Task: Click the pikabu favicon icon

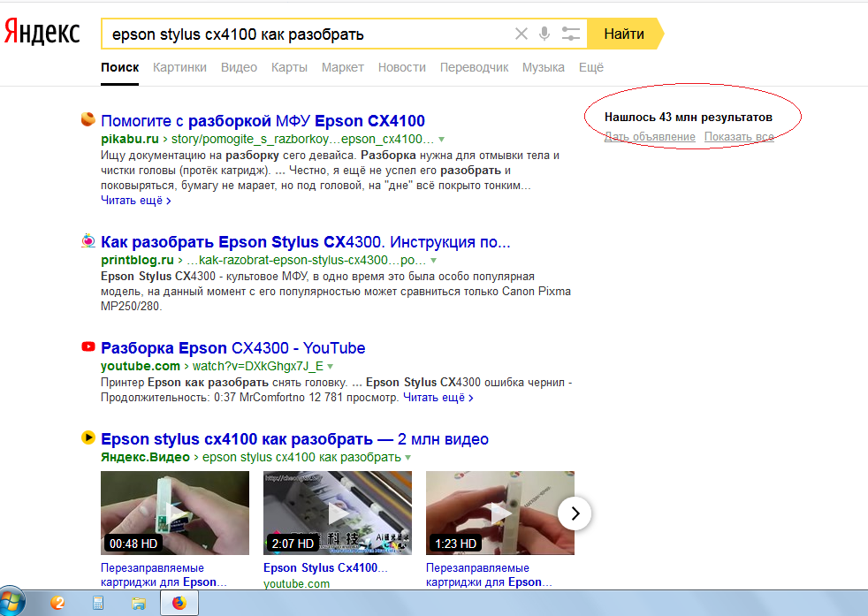Action: point(88,119)
